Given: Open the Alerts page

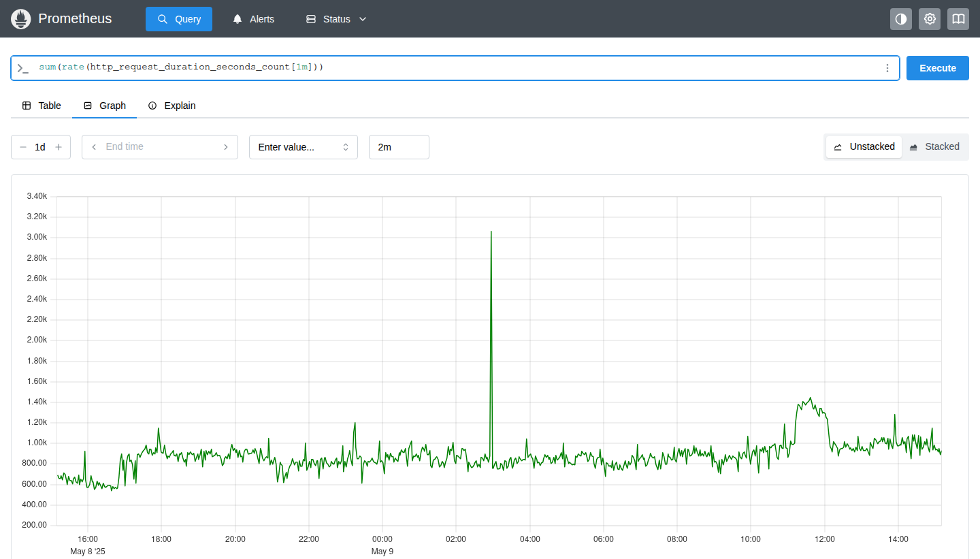Looking at the screenshot, I should pyautogui.click(x=253, y=19).
